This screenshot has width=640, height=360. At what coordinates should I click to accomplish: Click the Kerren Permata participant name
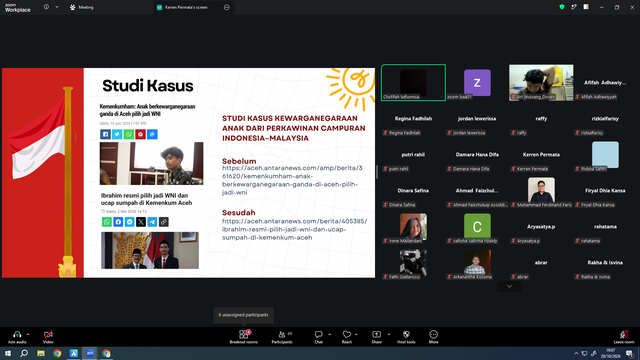pos(541,155)
